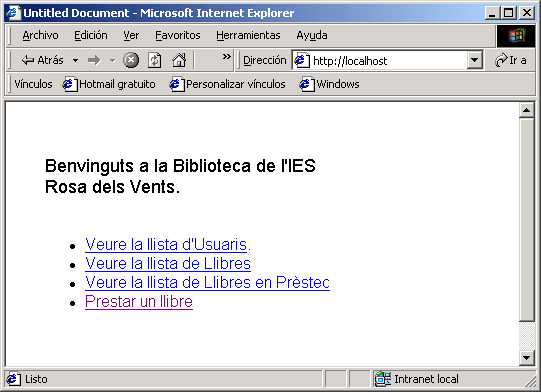Click the Dirección label
This screenshot has height=392, width=541.
pyautogui.click(x=265, y=60)
